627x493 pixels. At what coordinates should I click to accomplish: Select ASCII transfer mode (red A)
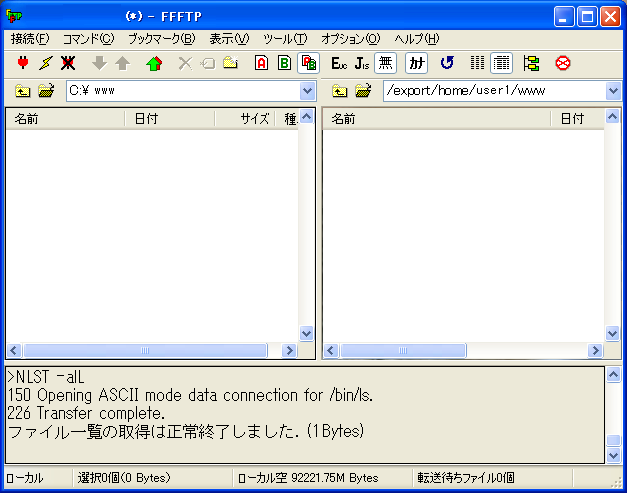pyautogui.click(x=262, y=63)
